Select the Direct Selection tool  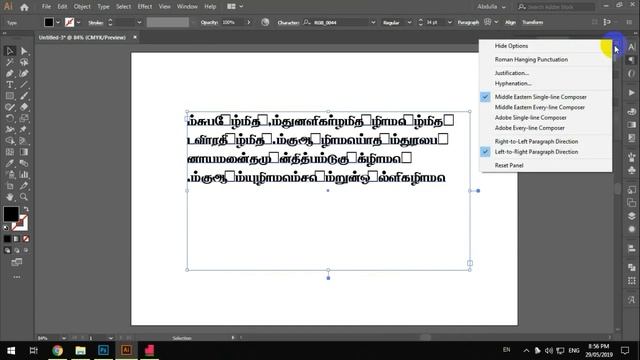tap(24, 51)
